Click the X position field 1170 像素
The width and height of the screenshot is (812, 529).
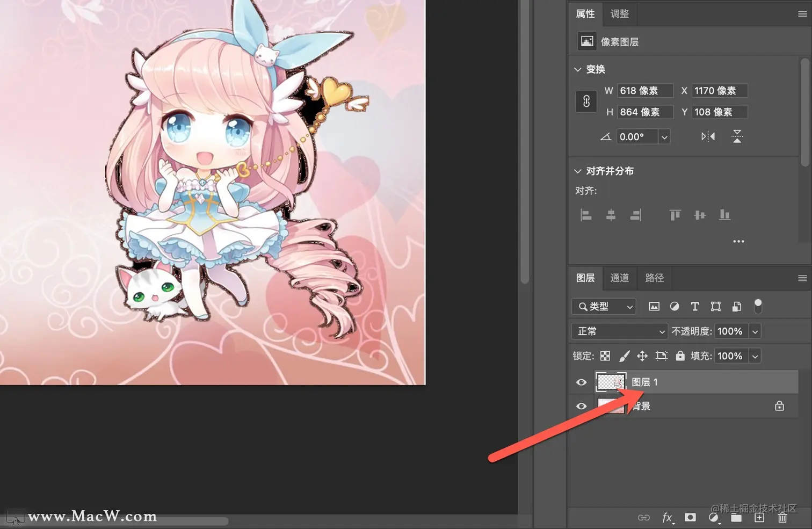pyautogui.click(x=720, y=91)
